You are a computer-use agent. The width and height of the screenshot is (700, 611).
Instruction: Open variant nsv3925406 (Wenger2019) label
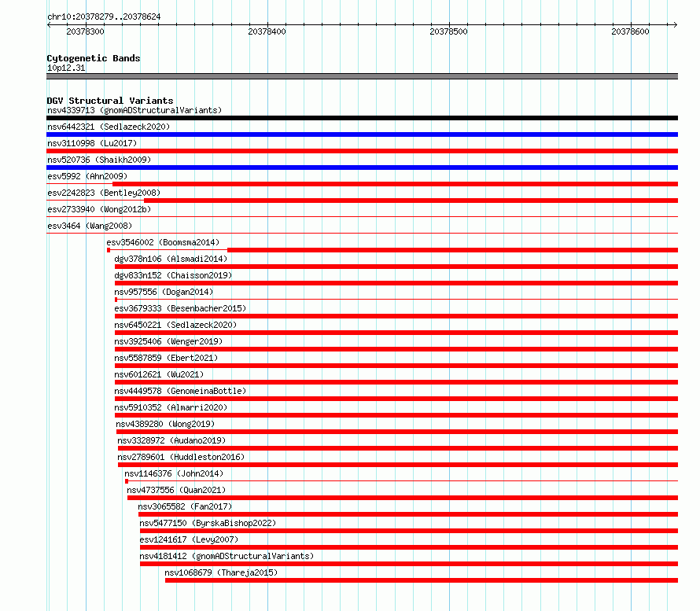point(168,341)
